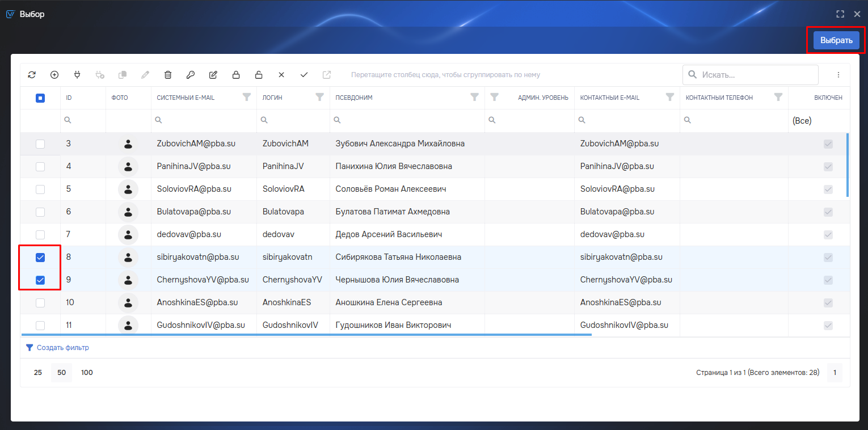Viewport: 868px width, 430px height.
Task: Click the X cancel icon in toolbar
Action: (x=281, y=75)
